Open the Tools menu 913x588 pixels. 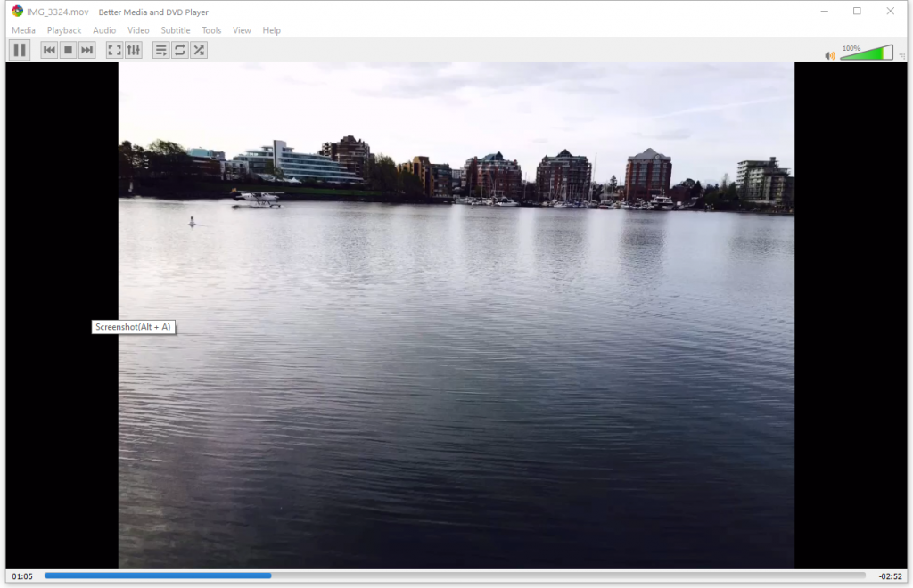tap(211, 30)
